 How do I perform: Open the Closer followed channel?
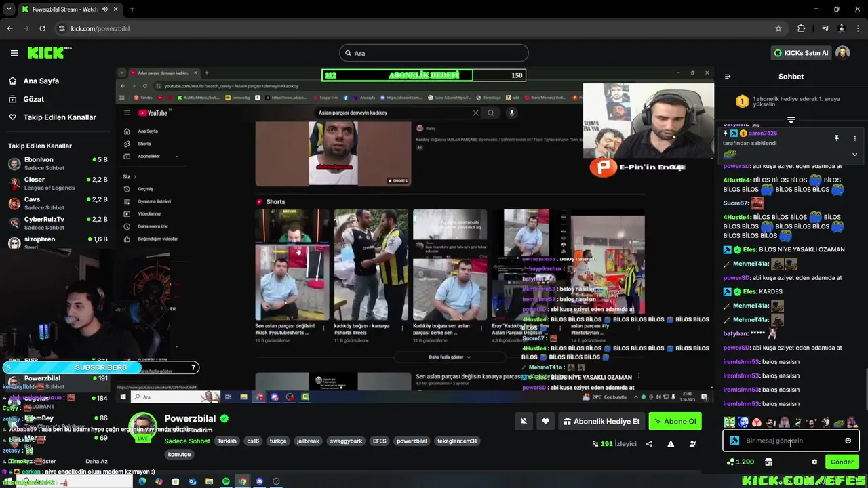58,183
